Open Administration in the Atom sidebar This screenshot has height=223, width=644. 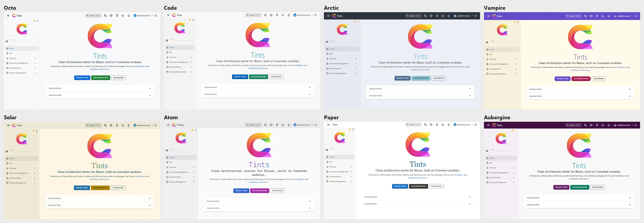point(181,177)
